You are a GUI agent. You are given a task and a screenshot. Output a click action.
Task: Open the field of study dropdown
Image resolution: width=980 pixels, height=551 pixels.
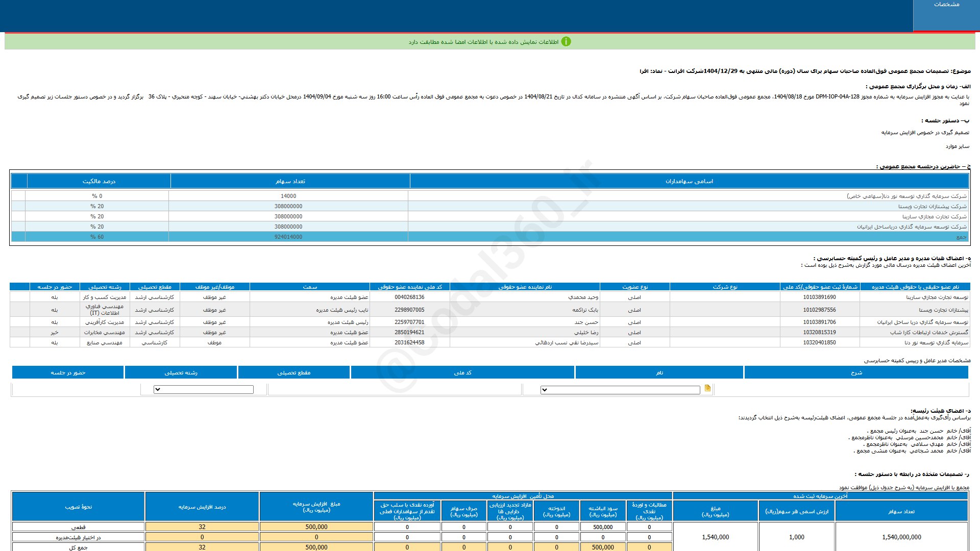pyautogui.click(x=203, y=390)
